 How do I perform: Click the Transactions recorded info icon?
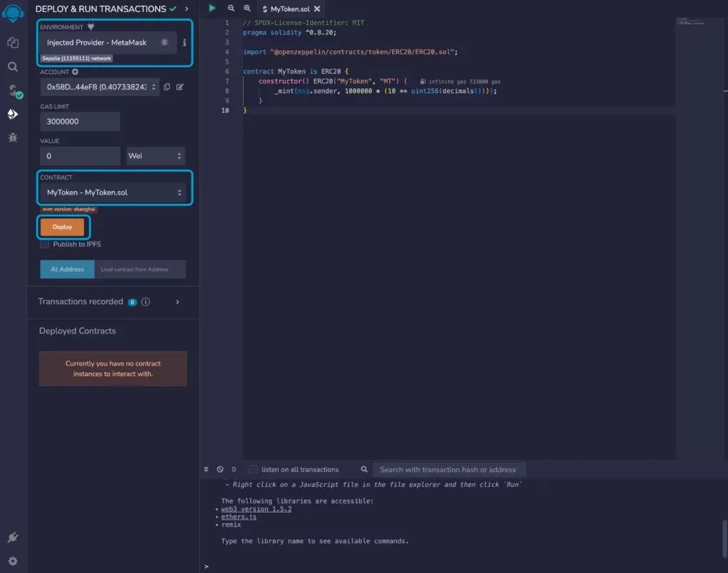(146, 302)
